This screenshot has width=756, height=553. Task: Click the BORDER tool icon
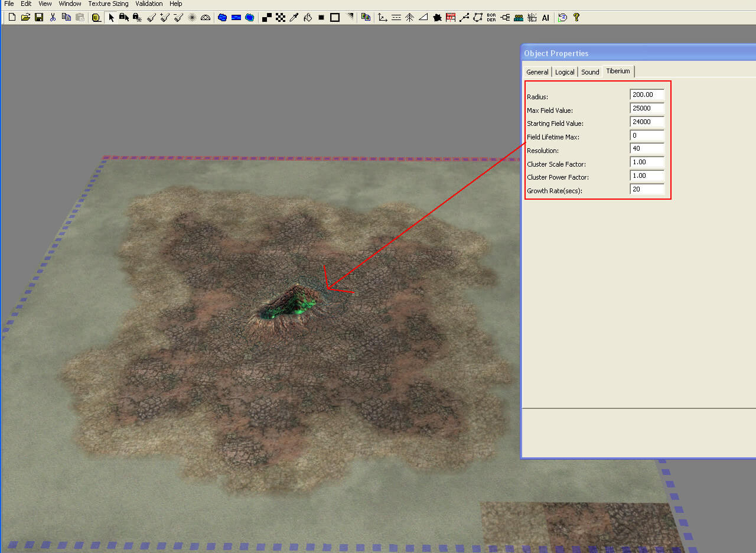491,18
